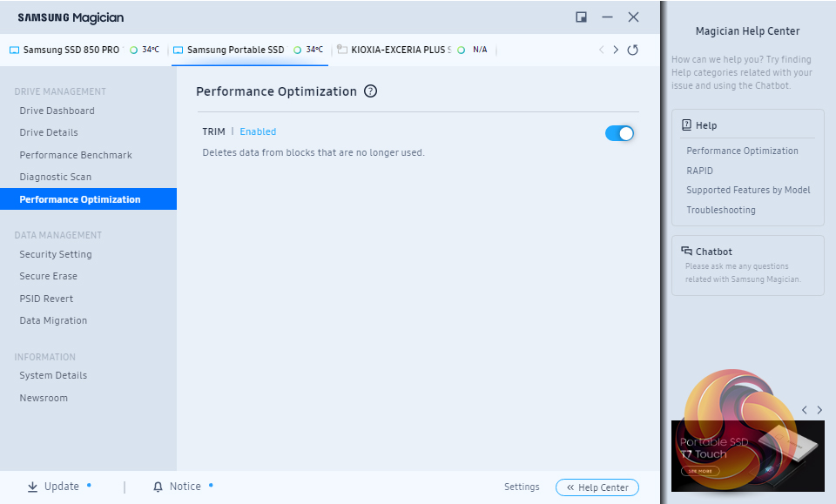Screen dimensions: 836x504
Task: Minimize the Samsung Magician window
Action: tap(607, 17)
